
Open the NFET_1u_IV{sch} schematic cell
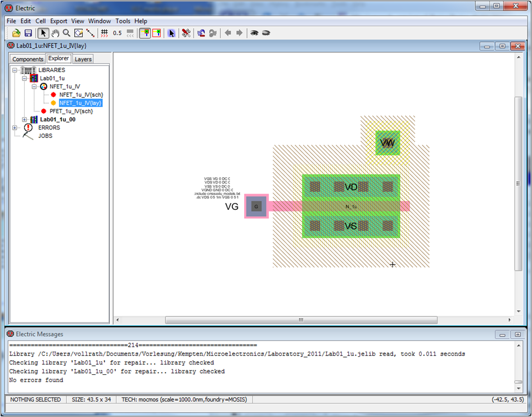pyautogui.click(x=80, y=95)
